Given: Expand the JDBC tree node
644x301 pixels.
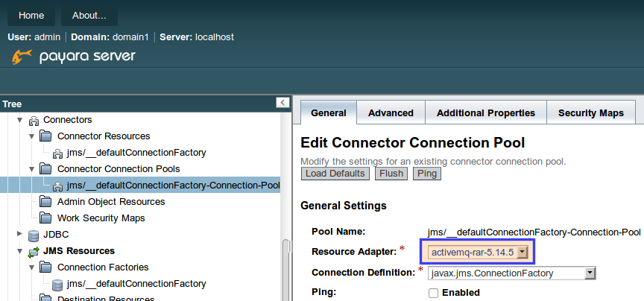Looking at the screenshot, I should coord(20,234).
